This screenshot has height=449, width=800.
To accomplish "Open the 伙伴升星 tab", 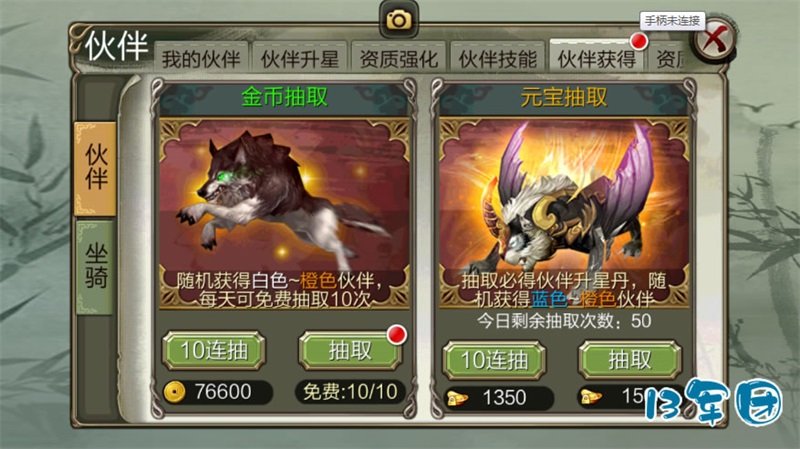I will pos(300,58).
